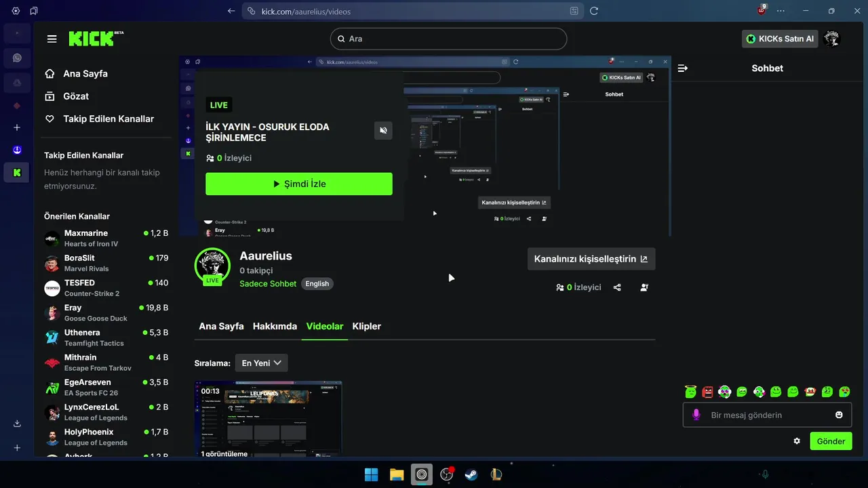Open LynxCerezLoL recommended channel
Screen dimensions: 868x488
pos(106,412)
